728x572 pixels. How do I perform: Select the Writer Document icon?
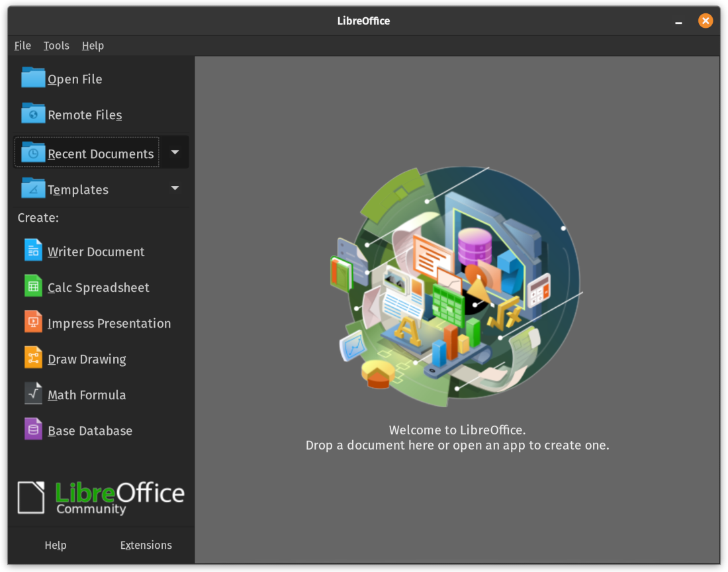point(33,250)
